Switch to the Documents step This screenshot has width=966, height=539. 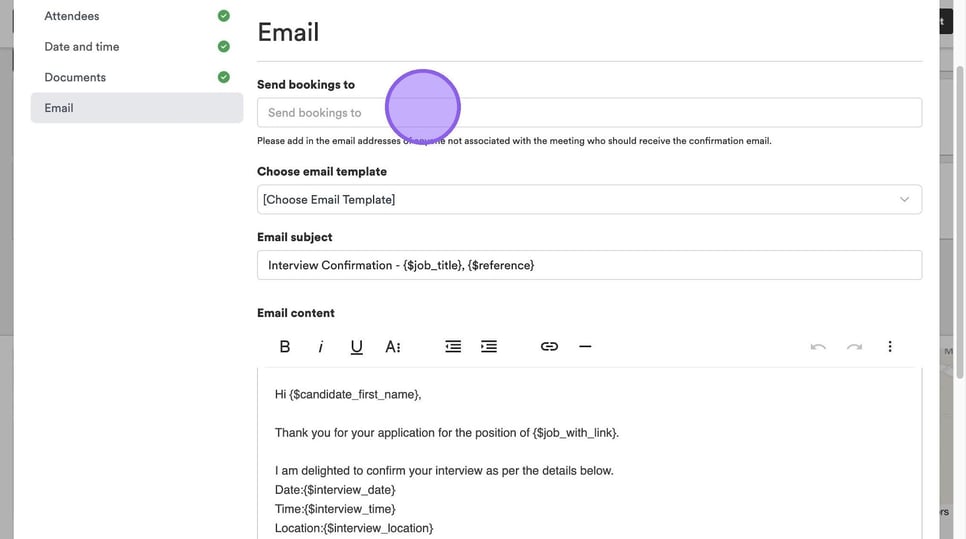pos(75,77)
